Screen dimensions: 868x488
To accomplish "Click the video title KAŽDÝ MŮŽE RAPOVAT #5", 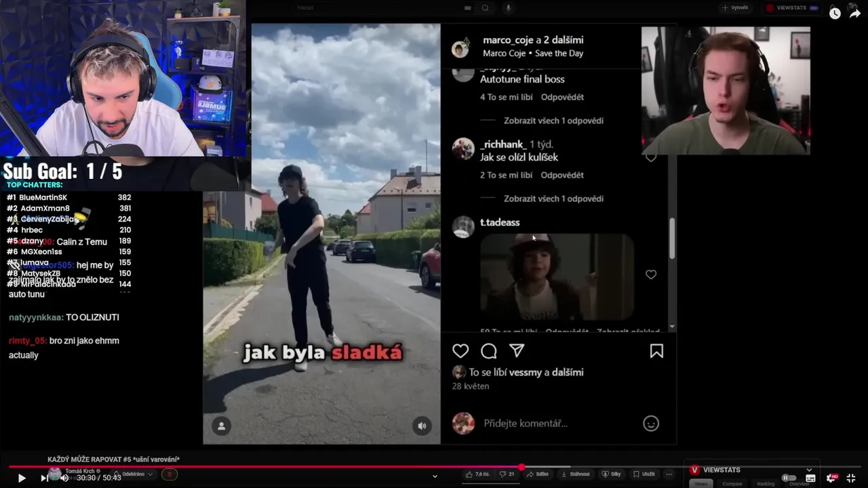I will point(113,460).
